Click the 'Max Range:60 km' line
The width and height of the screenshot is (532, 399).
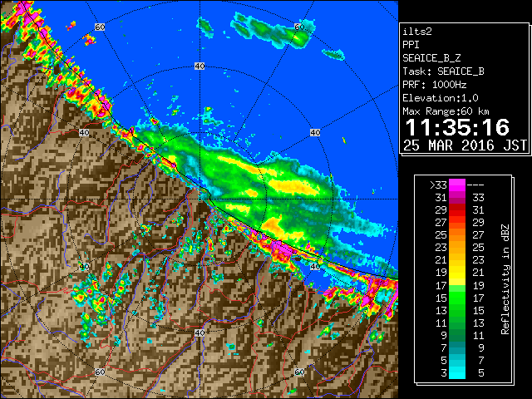pos(446,111)
